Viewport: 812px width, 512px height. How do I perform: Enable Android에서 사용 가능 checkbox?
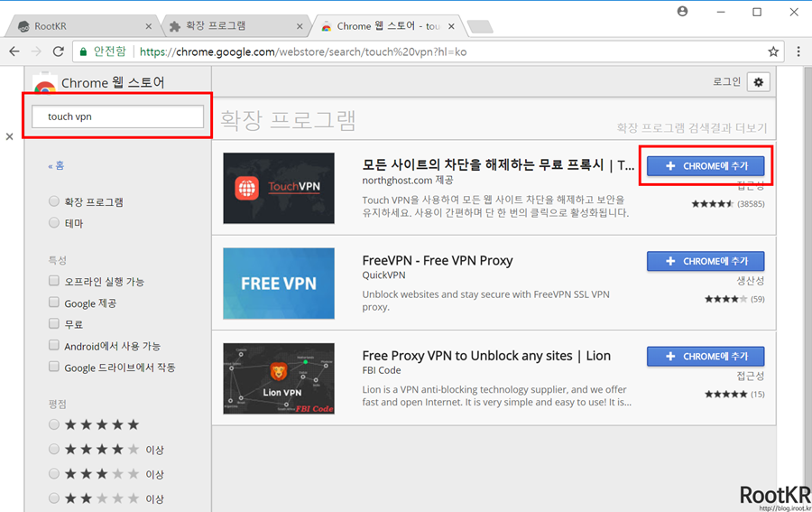click(x=54, y=345)
